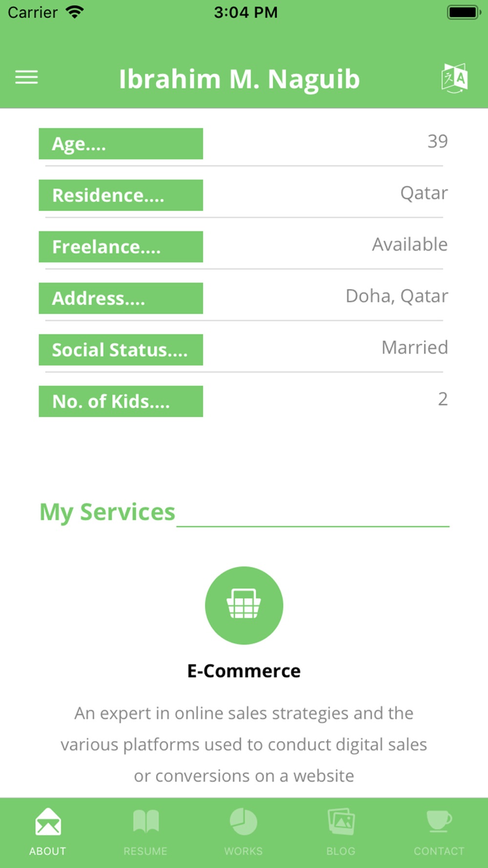The width and height of the screenshot is (488, 868).
Task: Tap the Ibrahim M. Naguib title
Action: (x=240, y=79)
